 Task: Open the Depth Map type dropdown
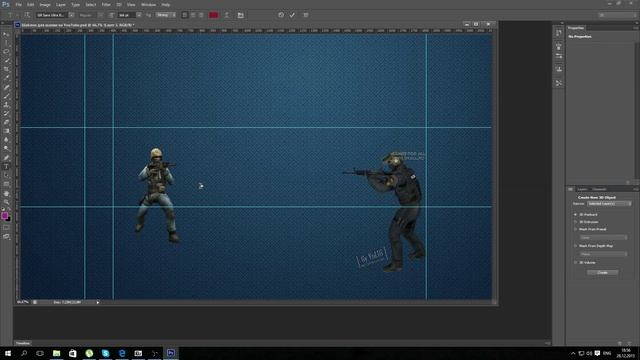pos(603,254)
